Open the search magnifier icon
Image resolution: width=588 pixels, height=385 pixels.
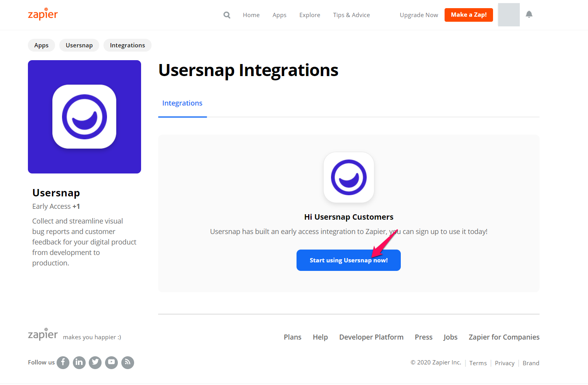(227, 15)
